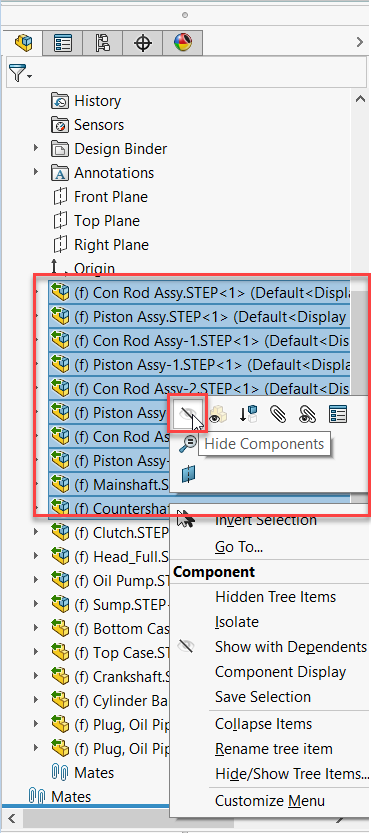Open the DisplayManager color ball tab
The height and width of the screenshot is (833, 371).
[x=182, y=42]
